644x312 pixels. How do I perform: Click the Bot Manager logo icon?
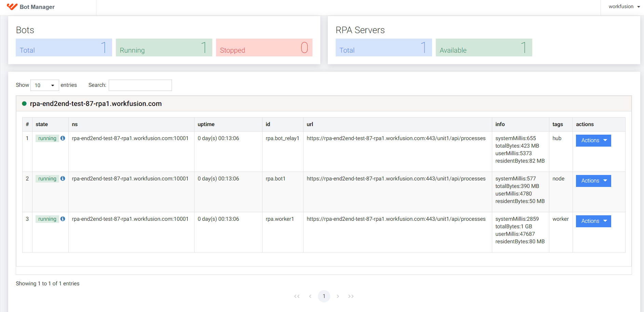click(x=12, y=6)
